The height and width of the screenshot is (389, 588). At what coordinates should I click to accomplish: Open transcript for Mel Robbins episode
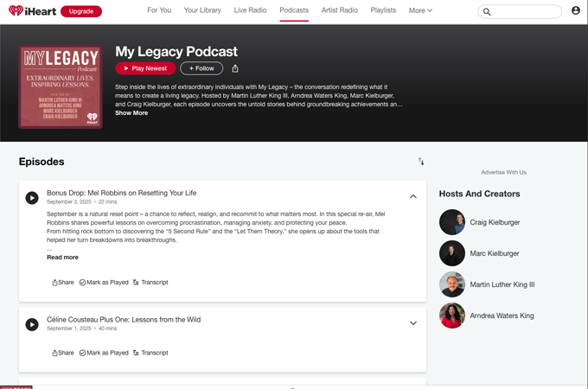point(150,282)
